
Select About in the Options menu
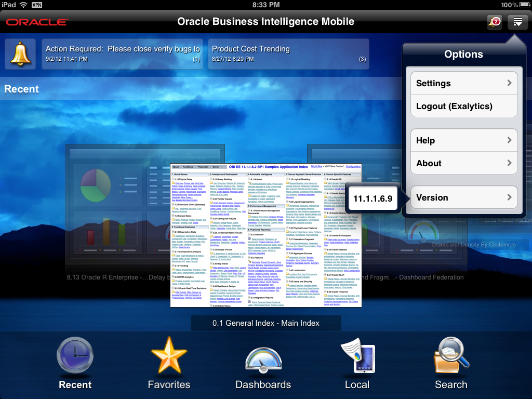point(464,163)
